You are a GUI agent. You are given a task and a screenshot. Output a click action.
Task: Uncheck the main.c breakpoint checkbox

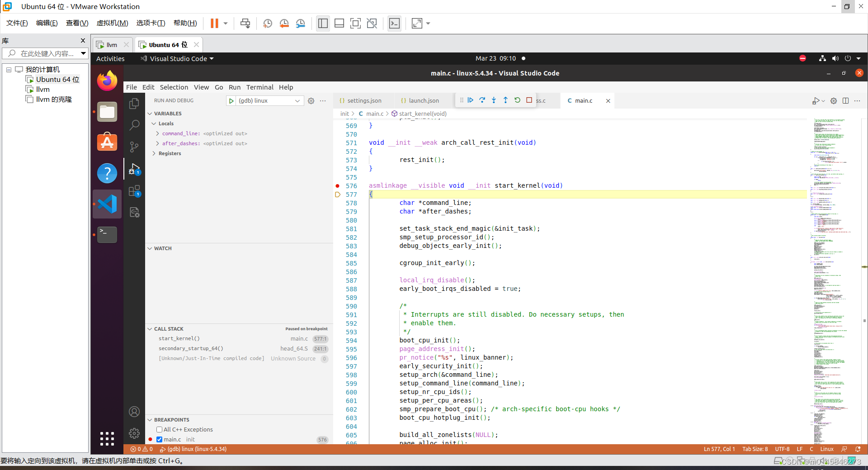pyautogui.click(x=159, y=439)
